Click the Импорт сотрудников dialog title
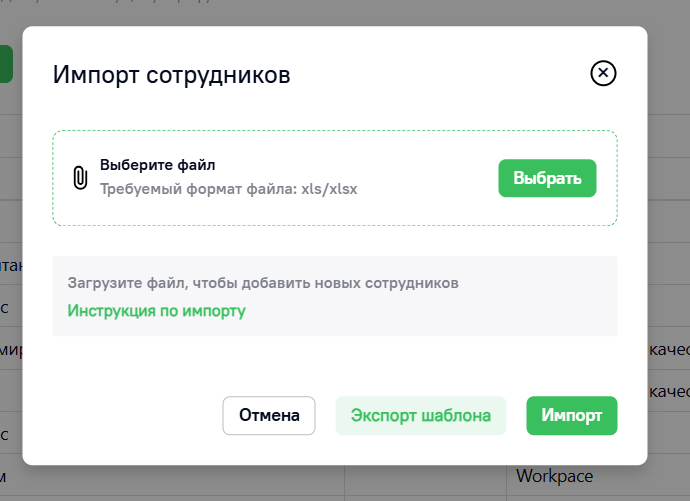The width and height of the screenshot is (690, 501). pos(172,74)
